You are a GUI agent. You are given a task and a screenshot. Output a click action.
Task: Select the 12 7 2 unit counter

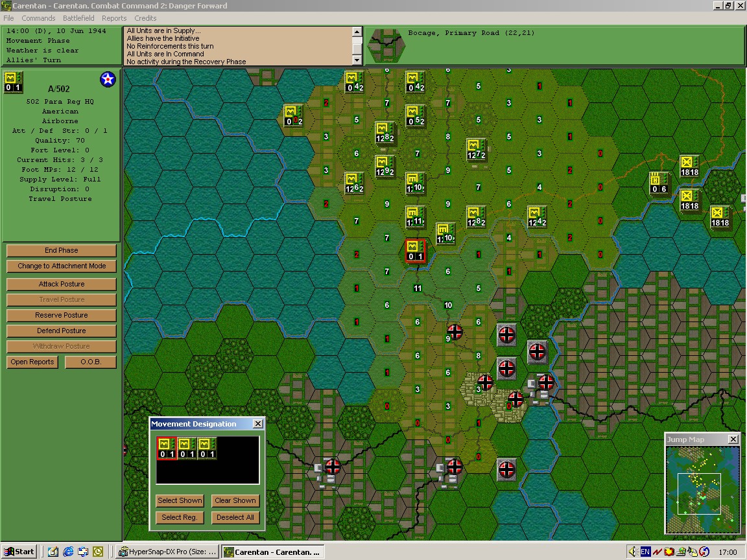476,150
